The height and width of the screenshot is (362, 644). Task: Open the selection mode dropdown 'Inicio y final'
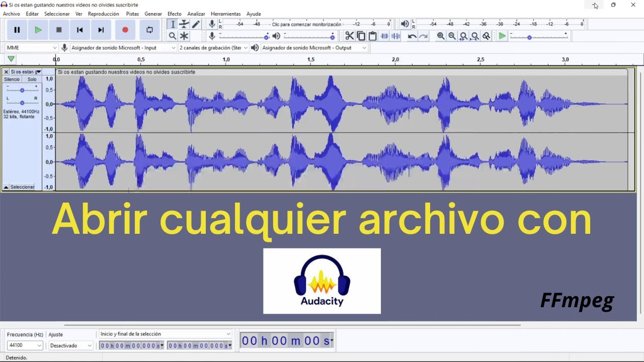pos(166,334)
